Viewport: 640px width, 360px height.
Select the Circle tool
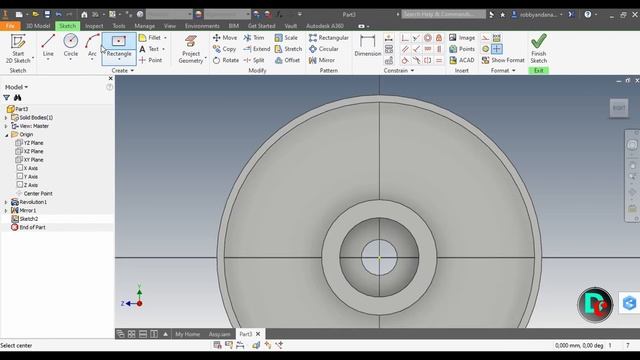coord(71,47)
